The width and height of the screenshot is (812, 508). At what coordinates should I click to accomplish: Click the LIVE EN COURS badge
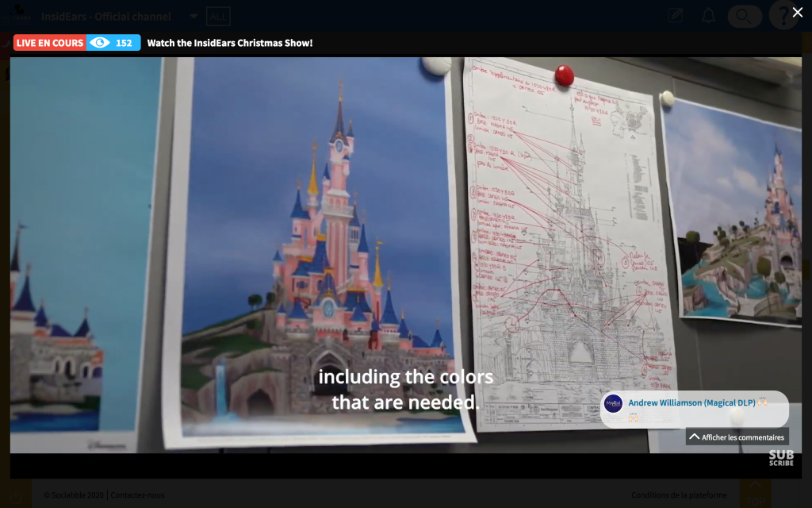tap(50, 43)
